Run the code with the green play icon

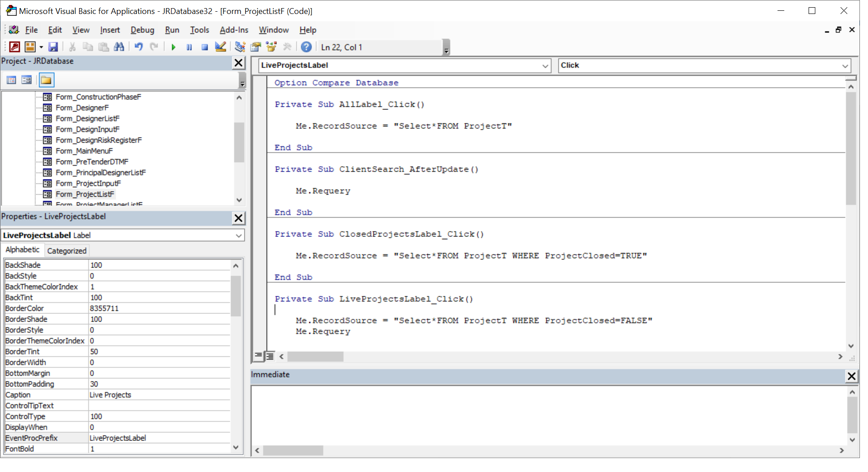coord(173,47)
